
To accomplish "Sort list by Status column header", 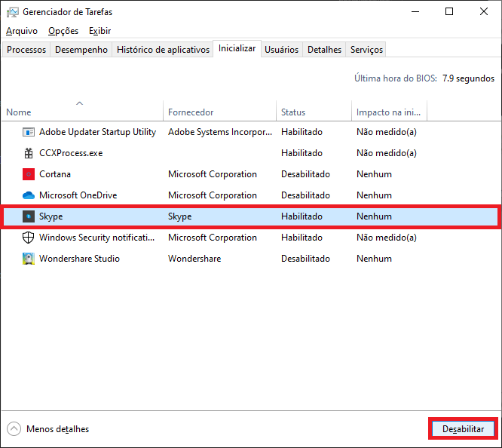I will click(314, 111).
